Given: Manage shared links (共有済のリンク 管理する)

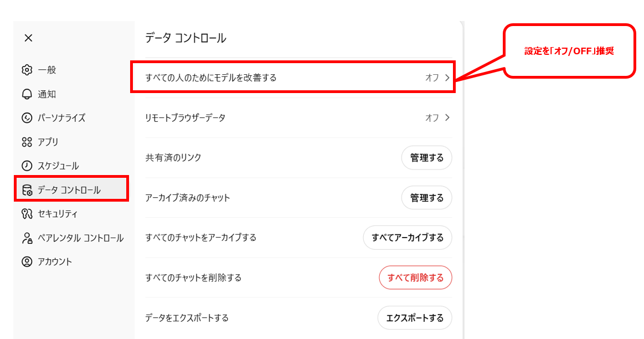Looking at the screenshot, I should pos(426,158).
